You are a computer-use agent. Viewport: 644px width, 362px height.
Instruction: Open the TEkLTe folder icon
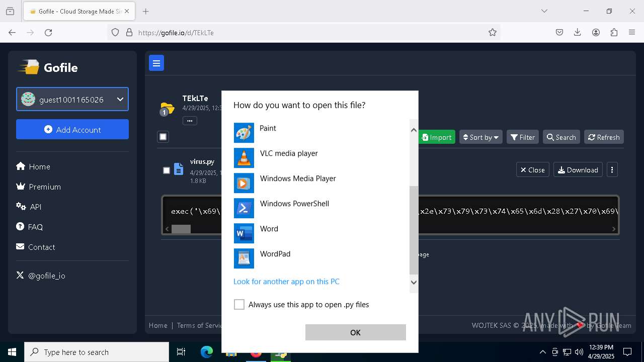click(x=167, y=108)
